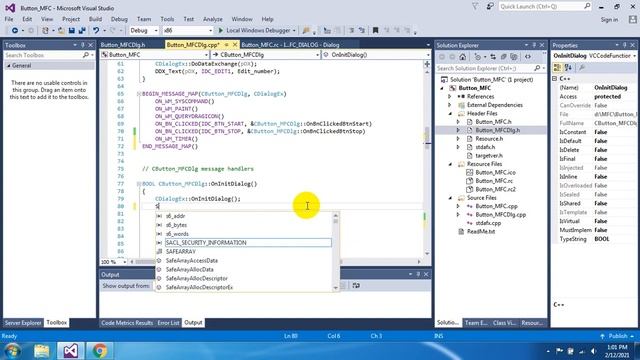Click the Save All toolbar icon
Viewport: 640px width, 360px height.
click(82, 31)
